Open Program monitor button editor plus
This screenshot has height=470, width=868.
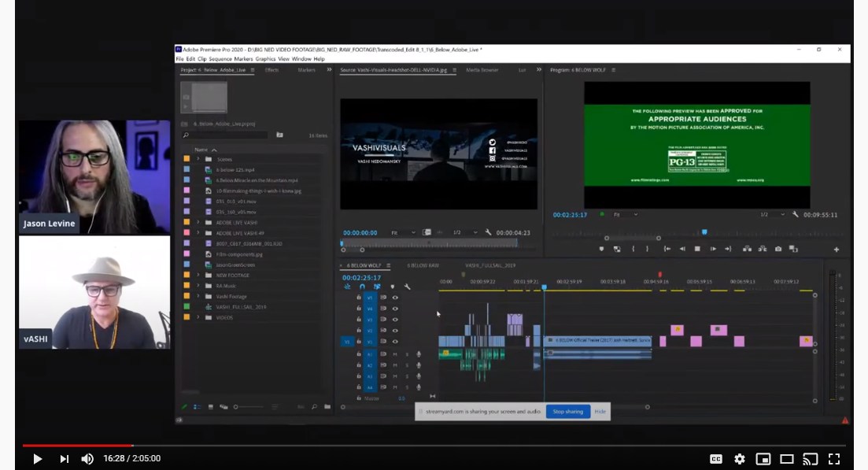837,250
